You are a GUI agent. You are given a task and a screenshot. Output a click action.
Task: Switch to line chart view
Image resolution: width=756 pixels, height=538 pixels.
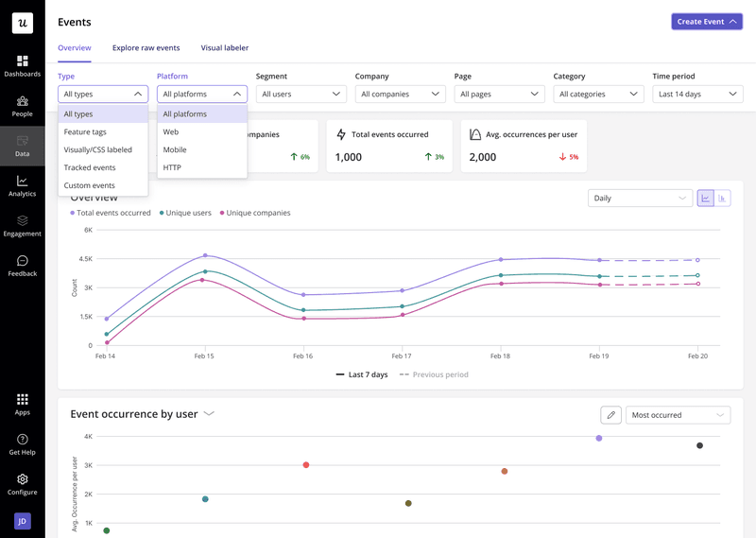click(x=706, y=199)
